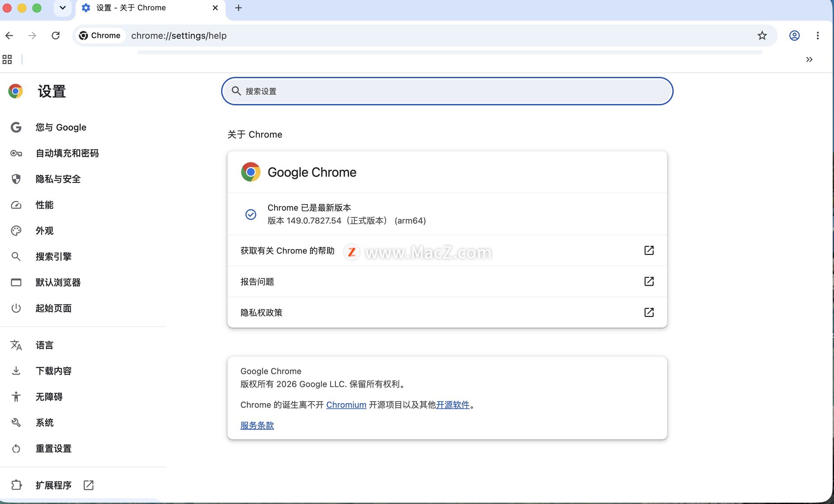Close the window with red button
Viewport: 834px width, 504px height.
pos(7,8)
